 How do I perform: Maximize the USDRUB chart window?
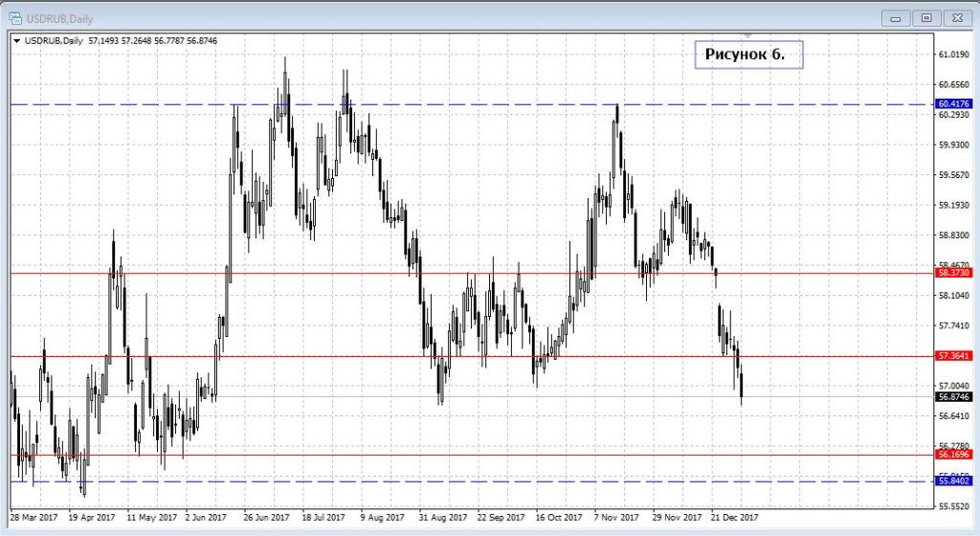[x=925, y=17]
